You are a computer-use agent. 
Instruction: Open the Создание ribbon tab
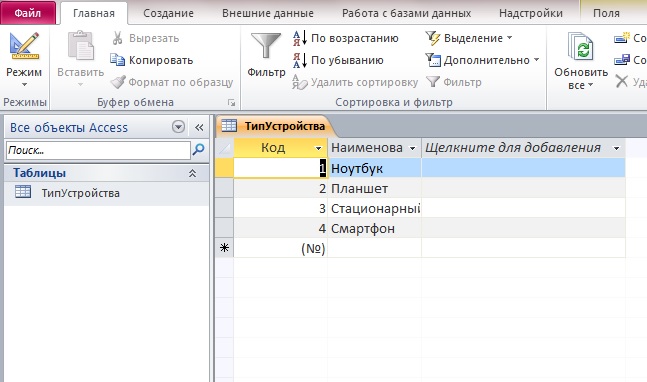[x=168, y=13]
